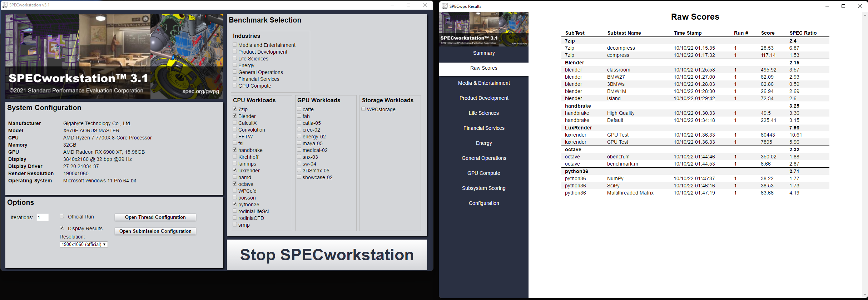Select the Media and Entertainment industry checkbox

coord(235,45)
